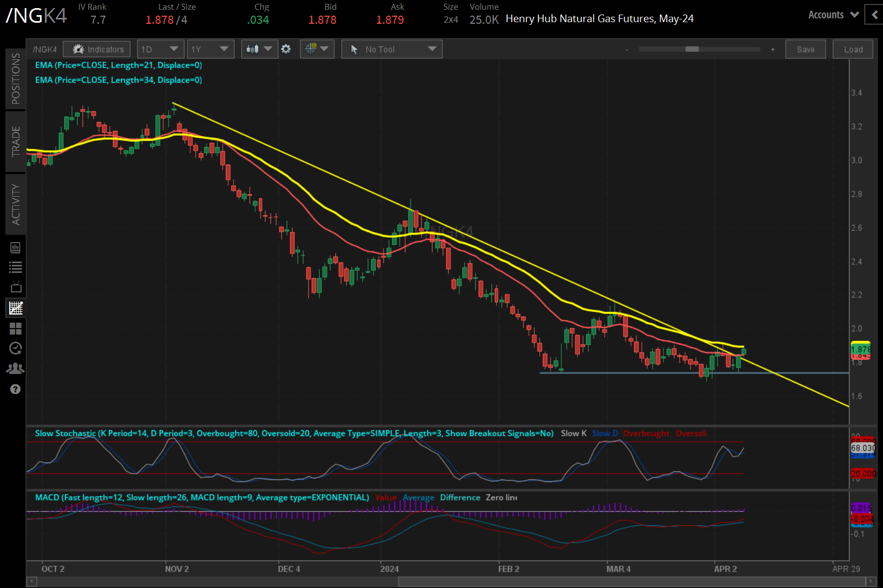
Task: Select the charts grid icon in sidebar
Action: pos(15,308)
